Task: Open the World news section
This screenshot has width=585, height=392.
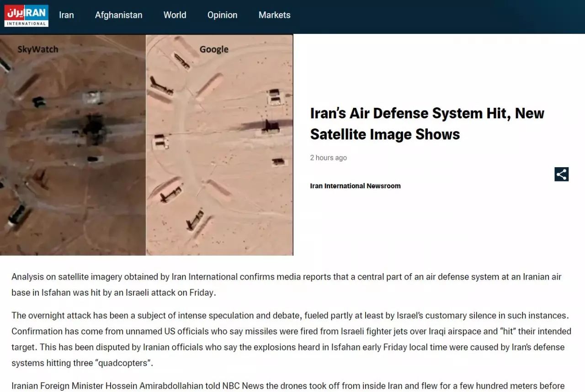Action: (175, 15)
